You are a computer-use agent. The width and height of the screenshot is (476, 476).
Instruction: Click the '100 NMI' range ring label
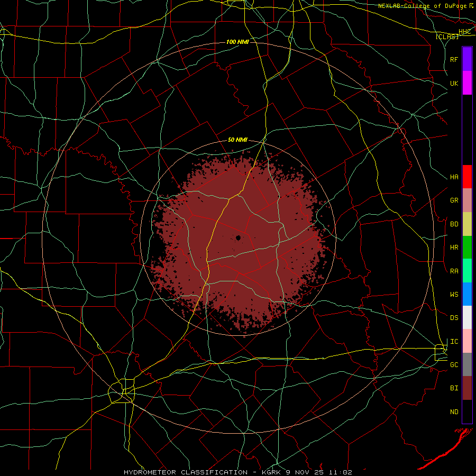pyautogui.click(x=237, y=42)
